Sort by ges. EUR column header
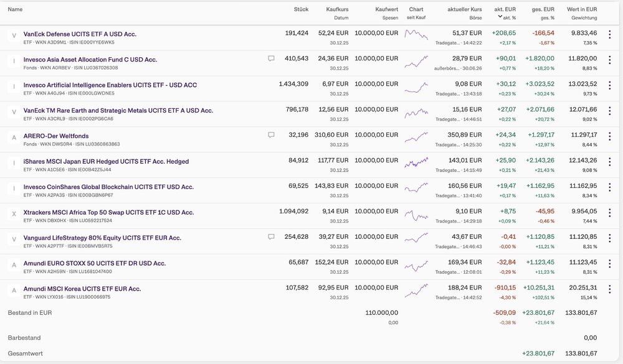The image size is (623, 364). (x=543, y=9)
